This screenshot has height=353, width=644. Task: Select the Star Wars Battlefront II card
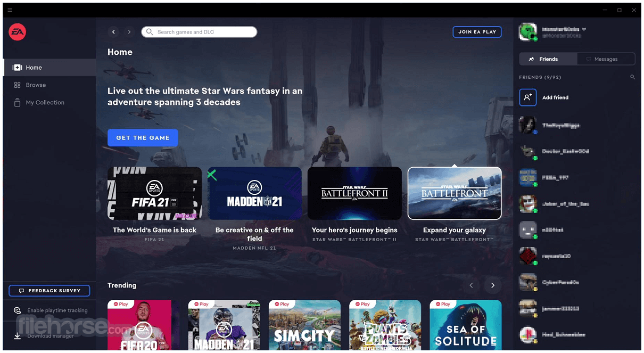[354, 193]
